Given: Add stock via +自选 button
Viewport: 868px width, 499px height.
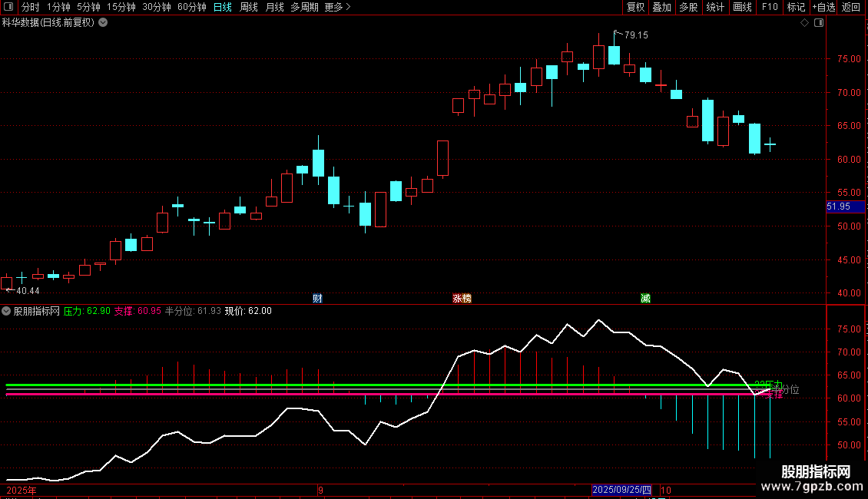Looking at the screenshot, I should 823,7.
